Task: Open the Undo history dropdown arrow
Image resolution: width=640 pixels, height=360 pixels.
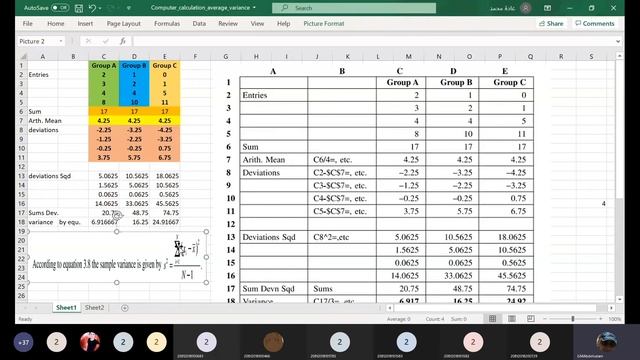Action: pos(100,8)
